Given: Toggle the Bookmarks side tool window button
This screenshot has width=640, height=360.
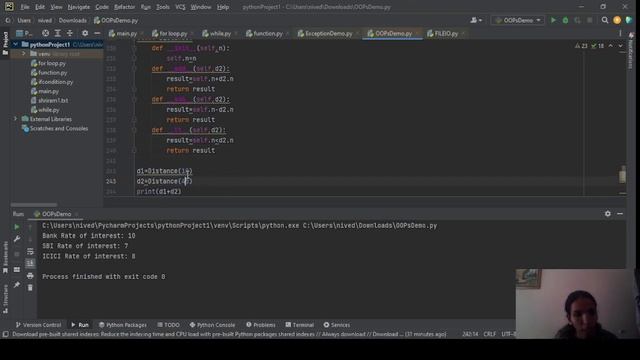Looking at the screenshot, I should click(5, 258).
